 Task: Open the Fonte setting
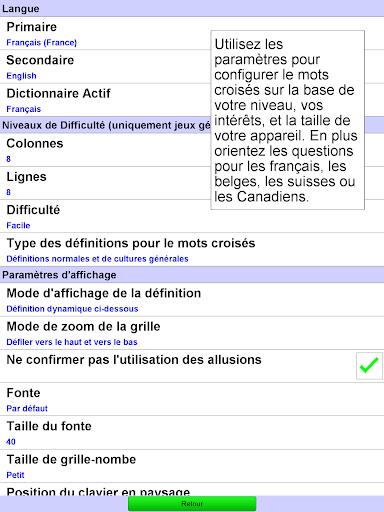coord(192,399)
